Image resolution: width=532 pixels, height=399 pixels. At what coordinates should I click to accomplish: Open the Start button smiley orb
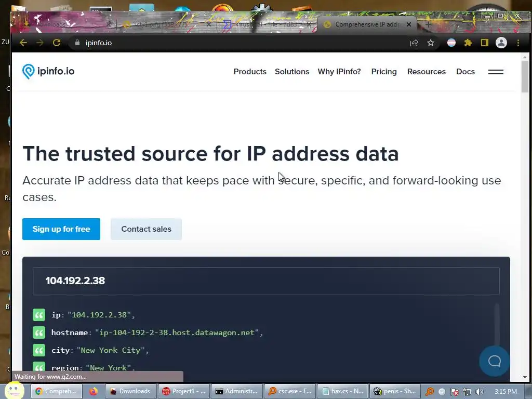click(14, 390)
